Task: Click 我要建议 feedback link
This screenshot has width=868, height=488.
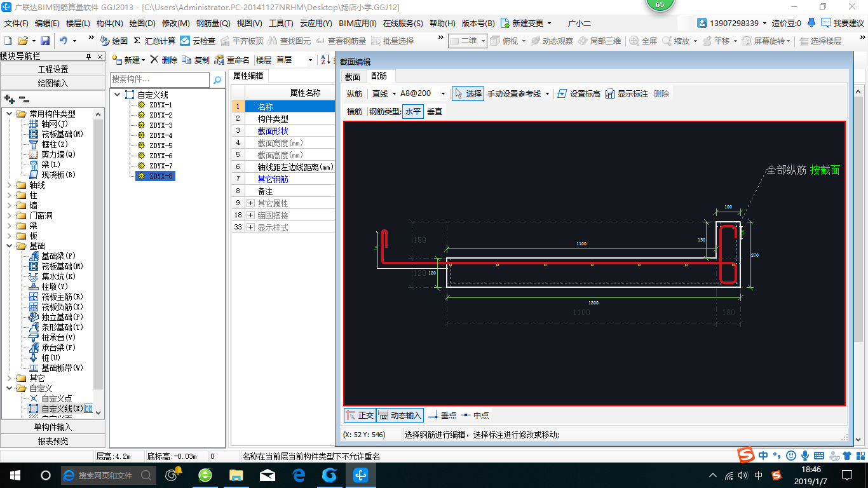Action: [843, 23]
